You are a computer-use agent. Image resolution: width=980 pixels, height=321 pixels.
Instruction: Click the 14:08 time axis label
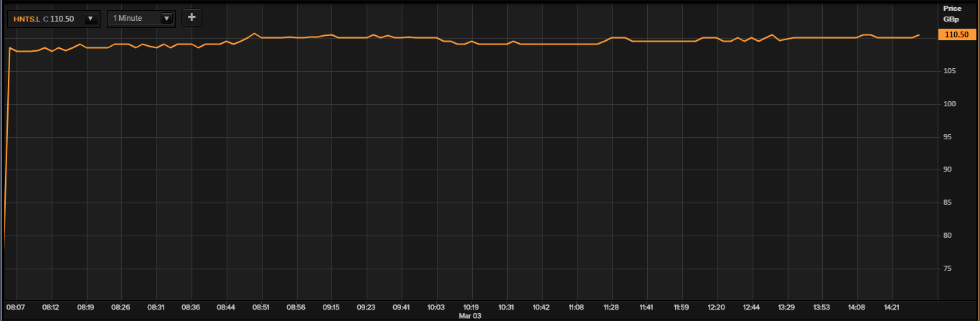pos(857,307)
